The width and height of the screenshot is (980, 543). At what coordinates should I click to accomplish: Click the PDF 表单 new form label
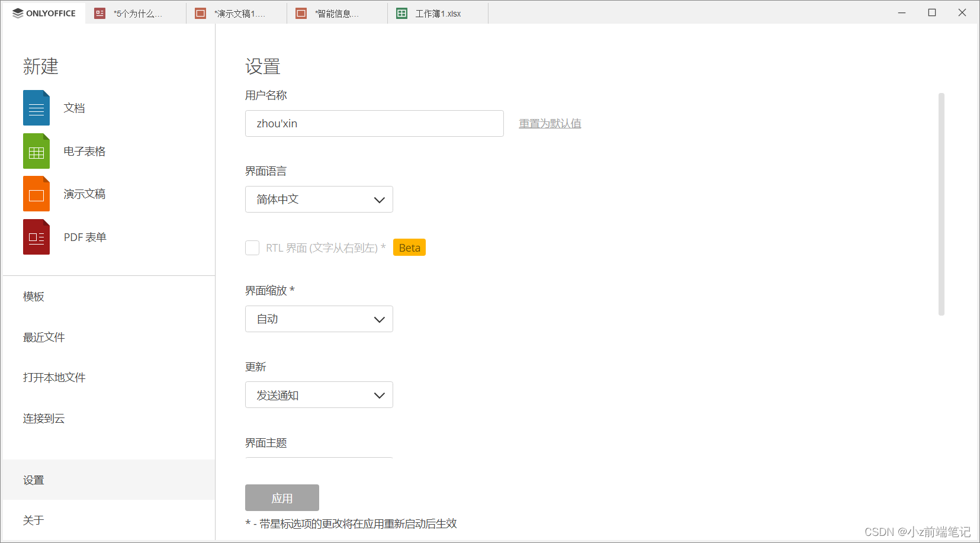tap(85, 237)
